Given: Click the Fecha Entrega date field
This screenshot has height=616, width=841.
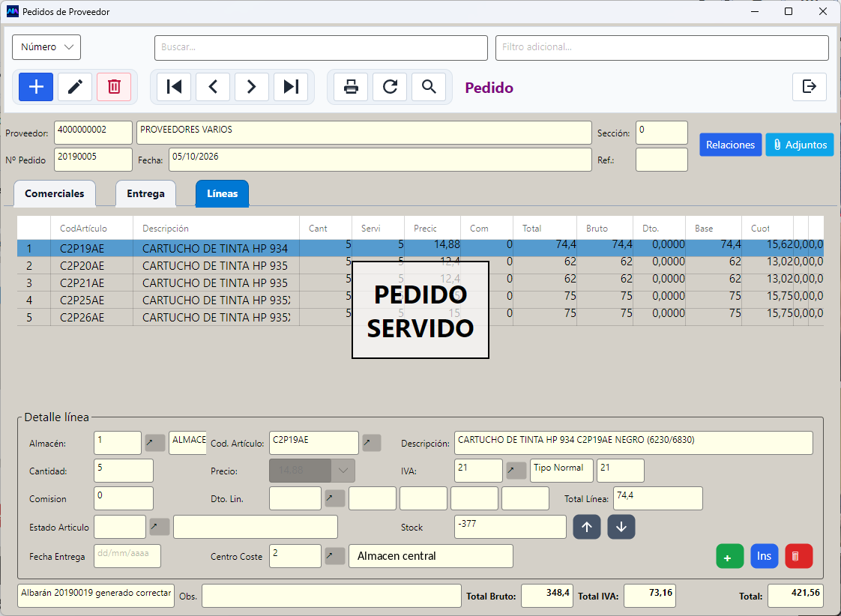Looking at the screenshot, I should click(x=127, y=556).
